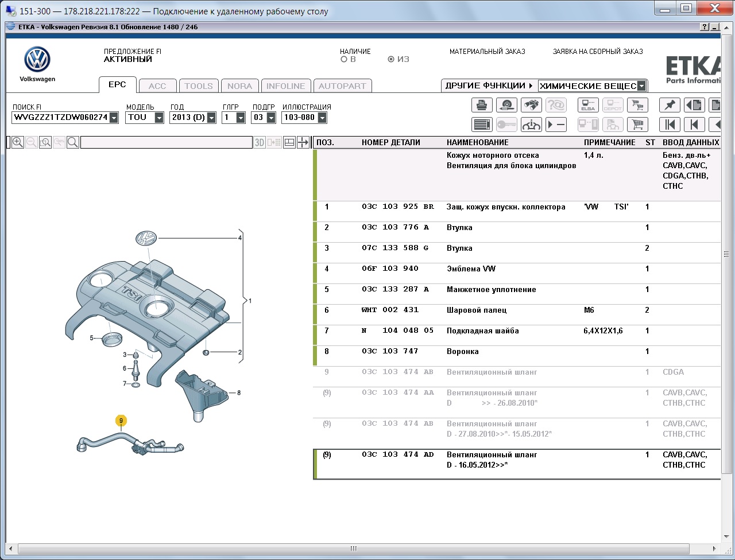Open the wheel and tire catalog icon
The height and width of the screenshot is (560, 735).
[x=506, y=105]
